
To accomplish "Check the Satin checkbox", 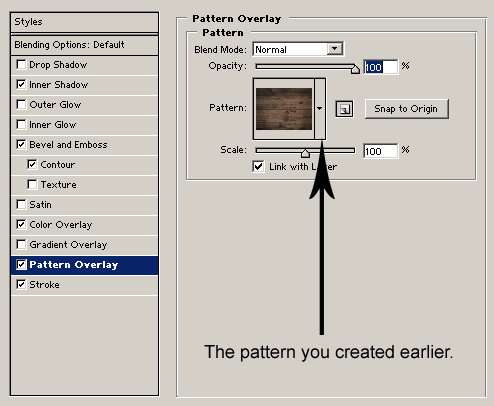I will [x=21, y=204].
